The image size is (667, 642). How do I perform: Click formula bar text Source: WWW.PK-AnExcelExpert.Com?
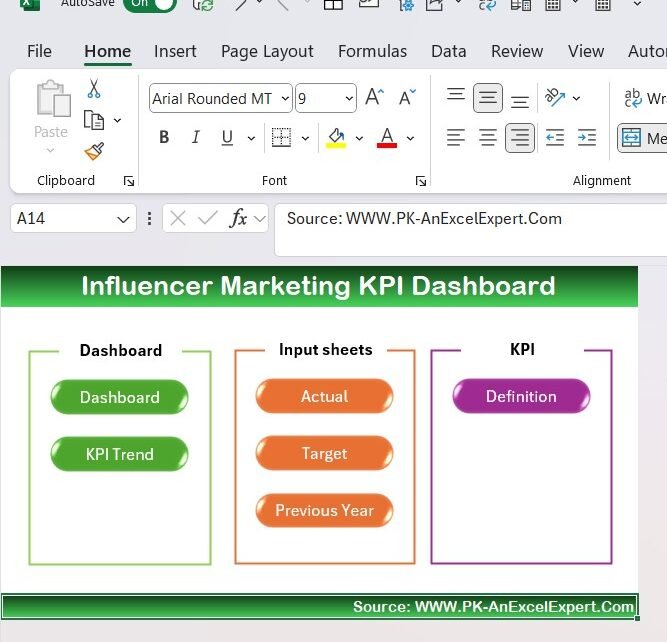424,219
